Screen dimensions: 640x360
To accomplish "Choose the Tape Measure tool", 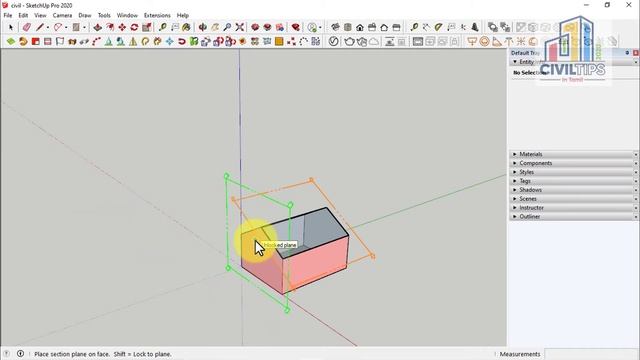I will [x=162, y=27].
